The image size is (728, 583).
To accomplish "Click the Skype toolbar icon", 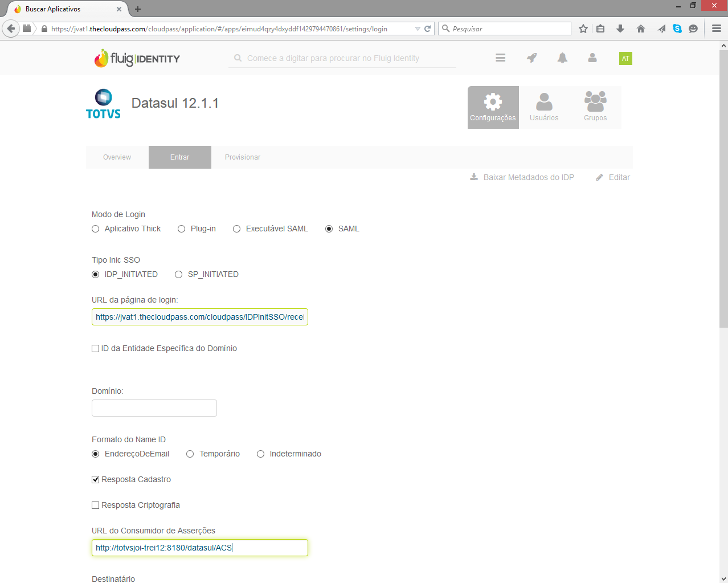I will point(677,28).
